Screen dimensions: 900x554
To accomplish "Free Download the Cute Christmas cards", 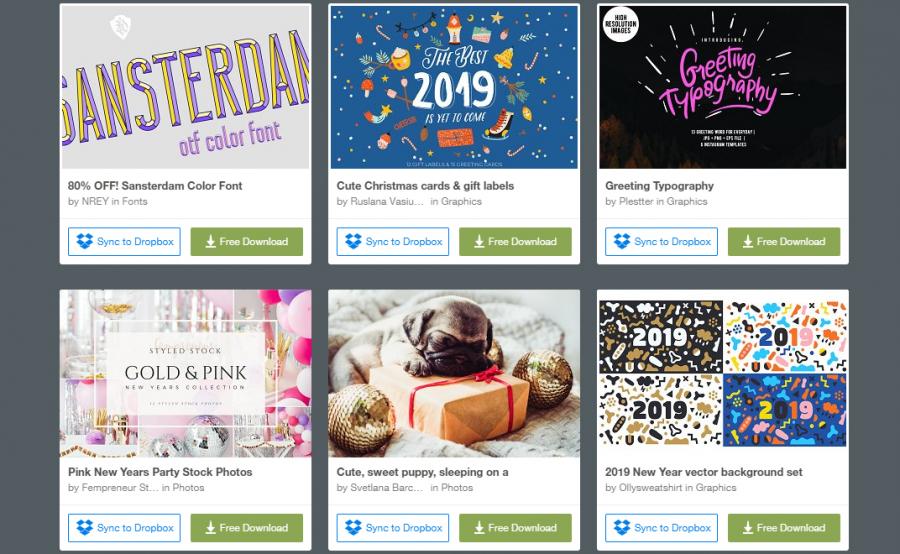I will 515,242.
